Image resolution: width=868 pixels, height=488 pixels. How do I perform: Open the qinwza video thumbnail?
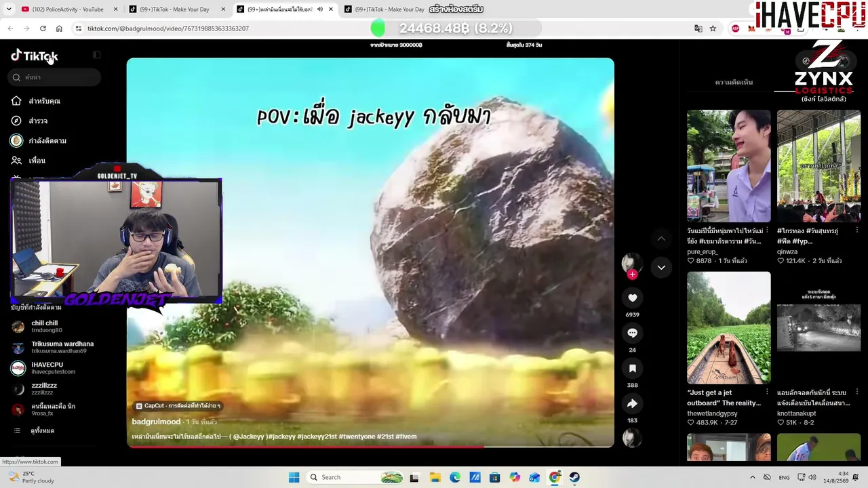(x=818, y=165)
